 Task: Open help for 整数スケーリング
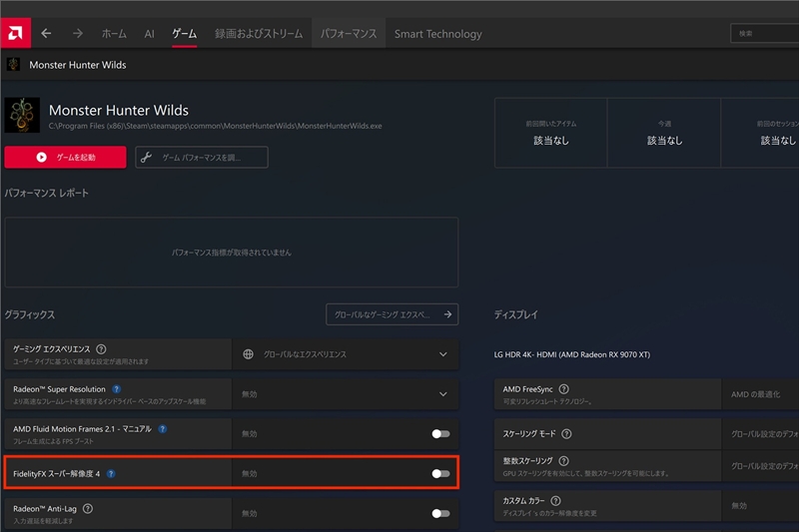[564, 461]
